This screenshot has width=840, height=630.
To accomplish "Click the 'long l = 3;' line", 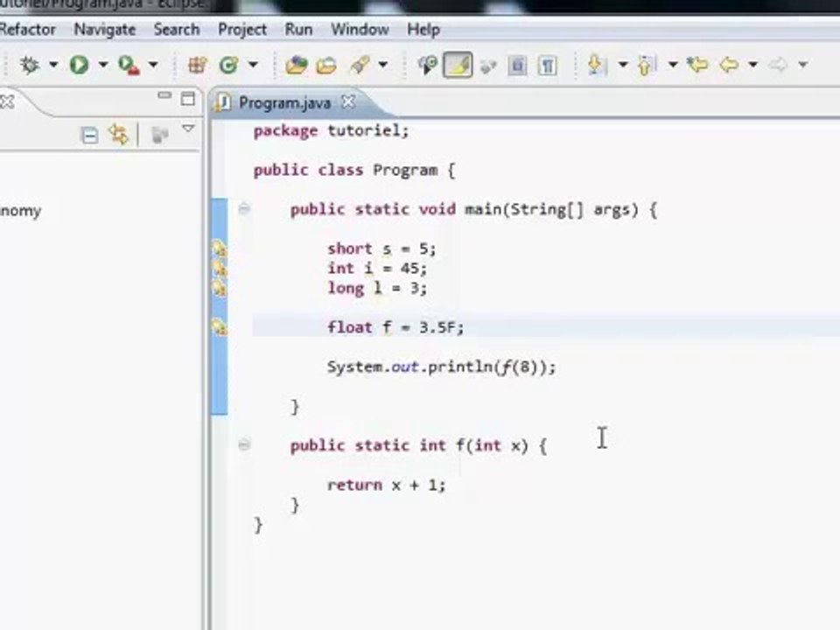I will [377, 288].
